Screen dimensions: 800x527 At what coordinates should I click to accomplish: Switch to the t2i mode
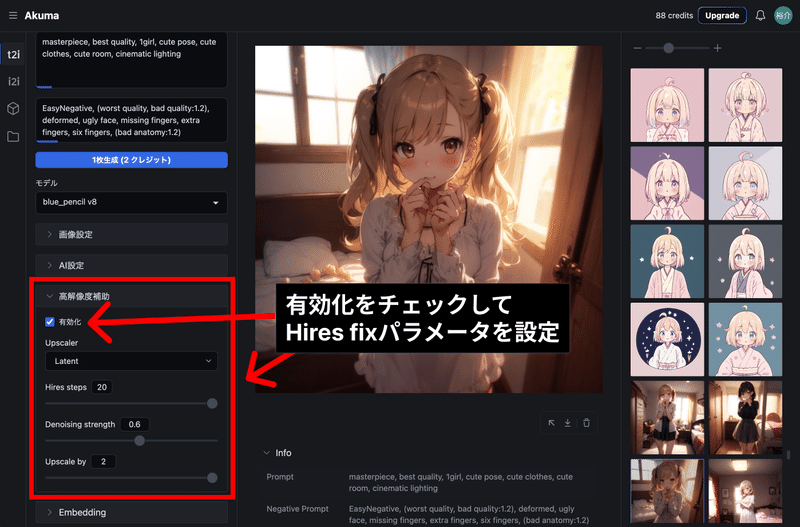coord(14,54)
